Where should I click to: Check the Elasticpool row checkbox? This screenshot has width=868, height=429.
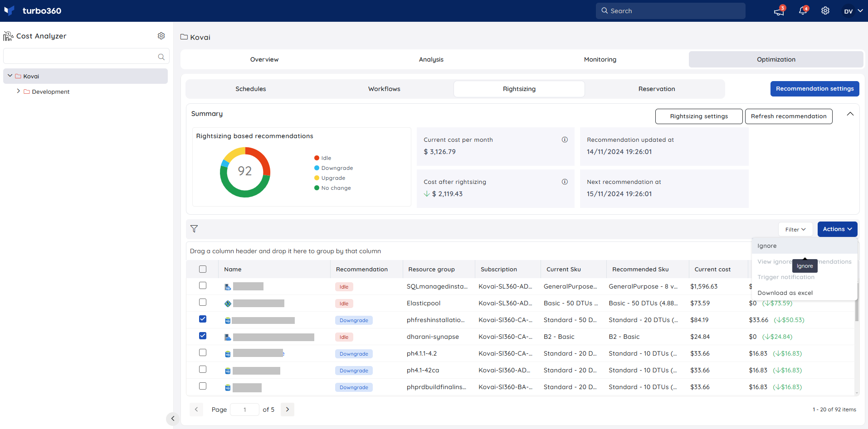pos(203,302)
